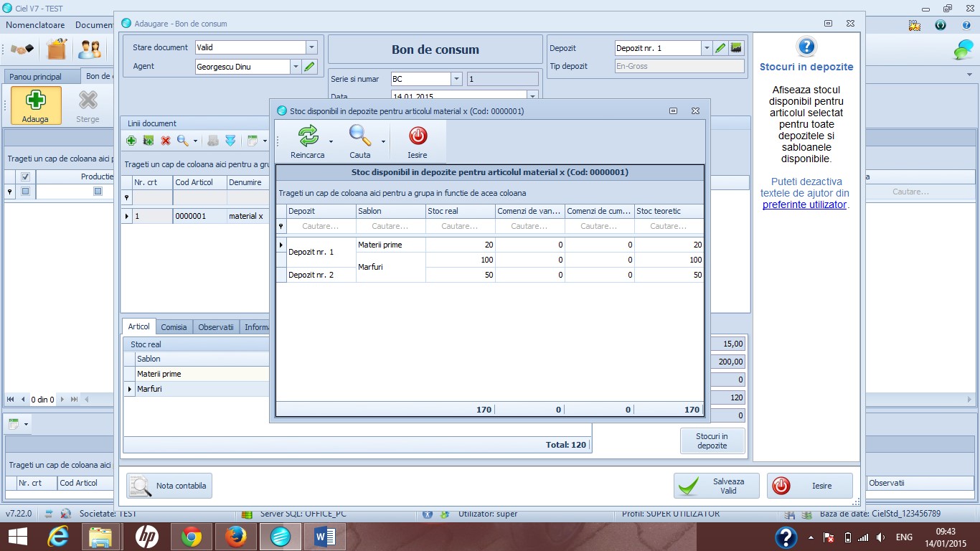Open the two people users icon

tap(90, 50)
